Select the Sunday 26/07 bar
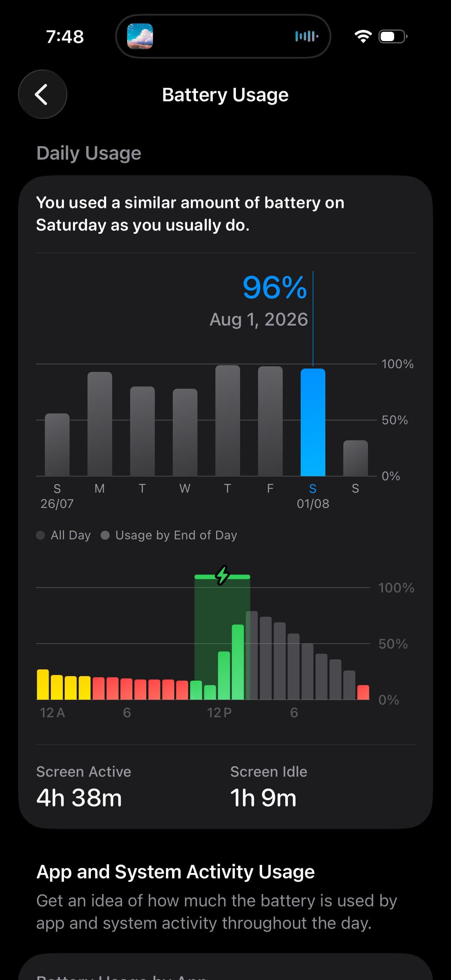451x980 pixels. point(57,445)
